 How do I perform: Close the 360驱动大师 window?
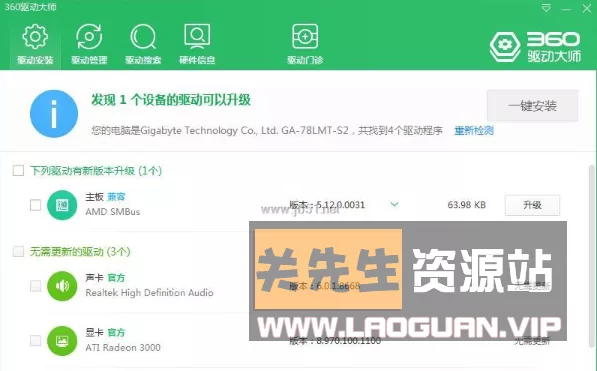[587, 8]
